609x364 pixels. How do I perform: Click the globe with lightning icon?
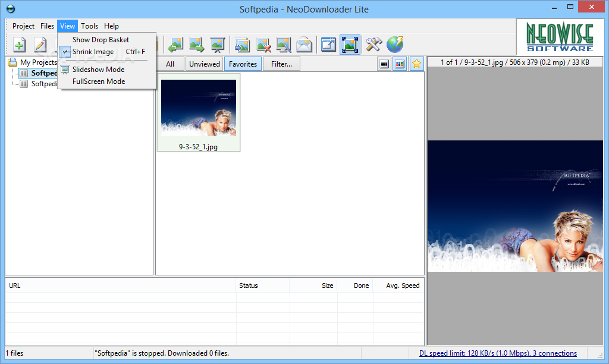coord(395,45)
